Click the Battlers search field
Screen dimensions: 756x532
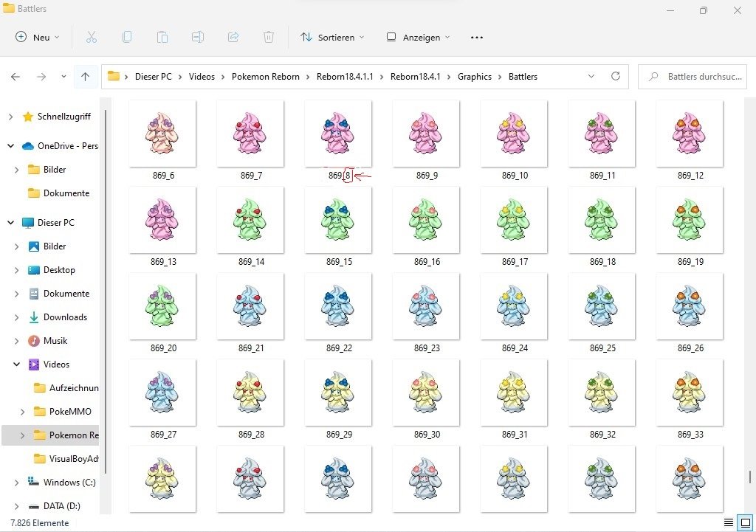pyautogui.click(x=693, y=77)
